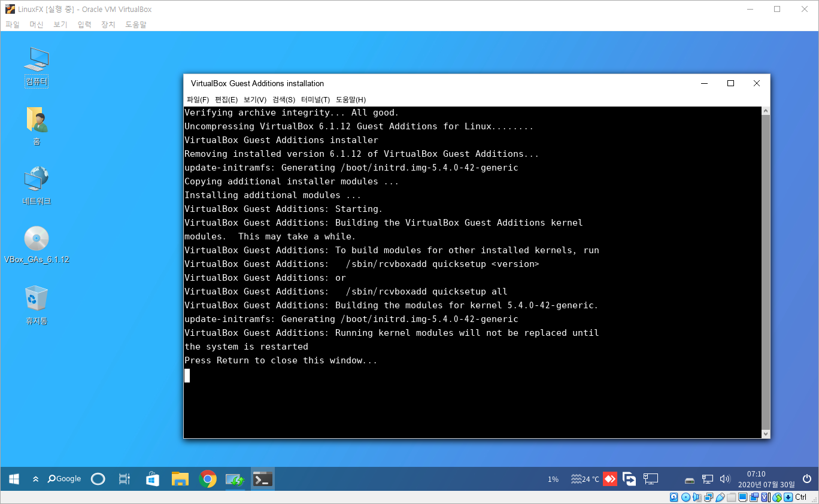Open the file explorer taskbar icon
This screenshot has width=819, height=504.
(180, 479)
